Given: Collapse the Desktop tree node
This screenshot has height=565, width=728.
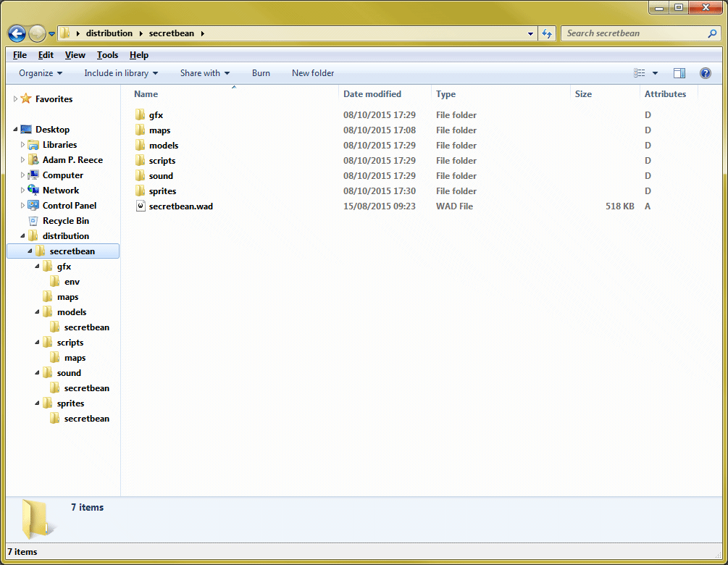Looking at the screenshot, I should 15,130.
